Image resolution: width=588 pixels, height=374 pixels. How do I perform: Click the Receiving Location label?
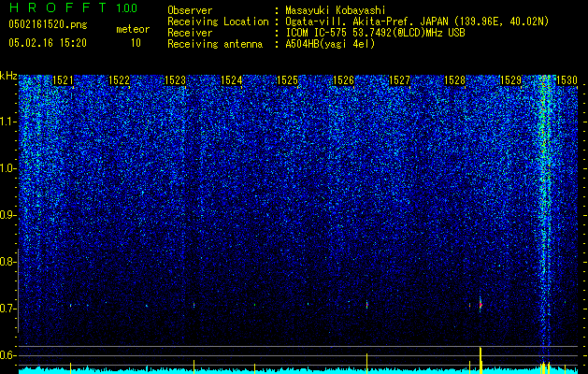pos(218,22)
